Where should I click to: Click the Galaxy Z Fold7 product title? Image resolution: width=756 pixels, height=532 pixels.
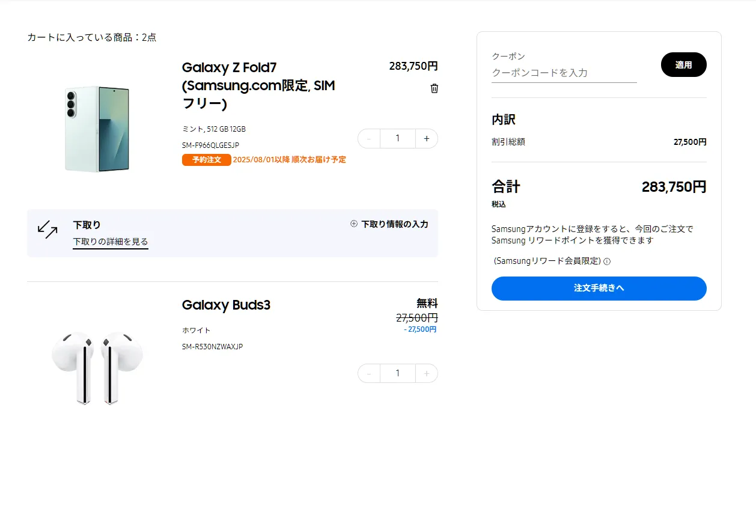tap(258, 85)
